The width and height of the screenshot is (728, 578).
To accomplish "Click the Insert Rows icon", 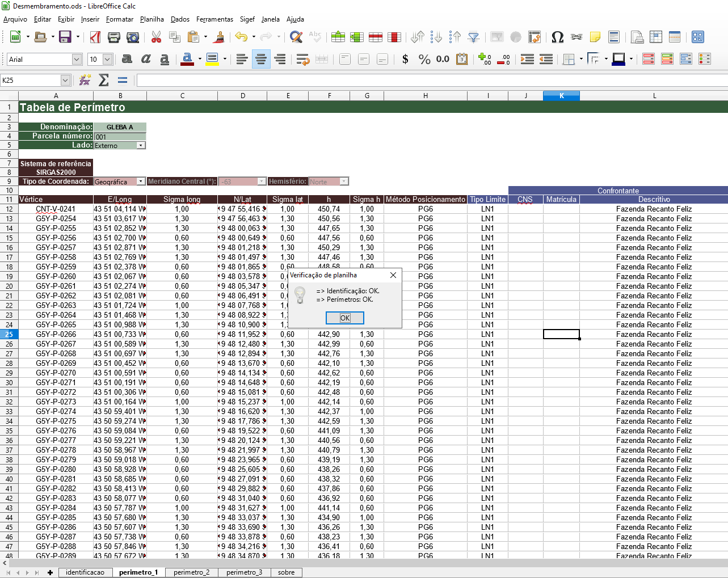I will 338,37.
